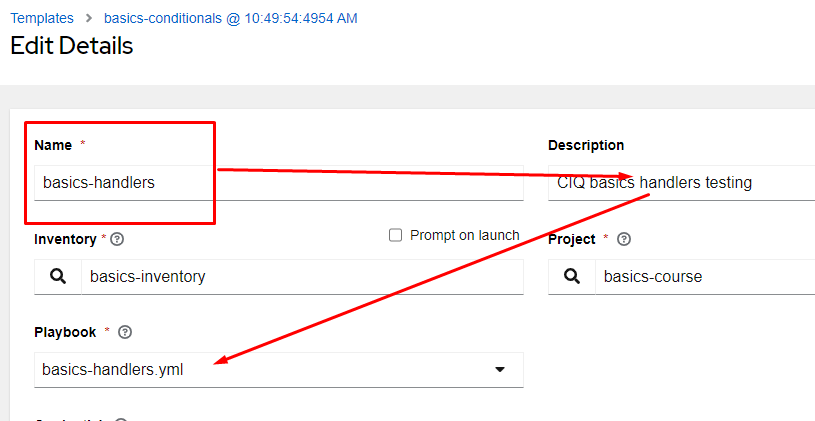This screenshot has height=421, width=815.
Task: Click the Description field label
Action: click(x=586, y=145)
